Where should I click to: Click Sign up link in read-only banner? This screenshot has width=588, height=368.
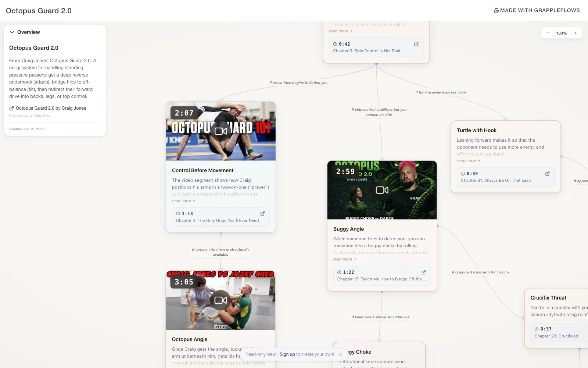pyautogui.click(x=287, y=354)
